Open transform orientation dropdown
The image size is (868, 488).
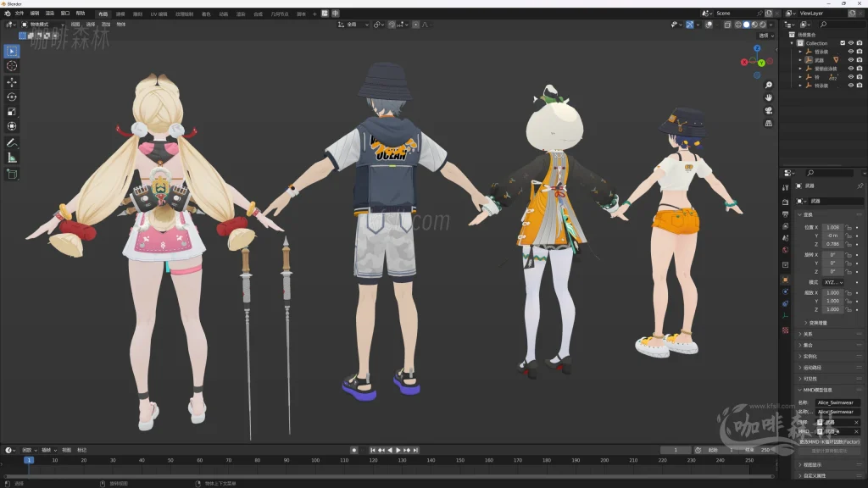coord(353,25)
